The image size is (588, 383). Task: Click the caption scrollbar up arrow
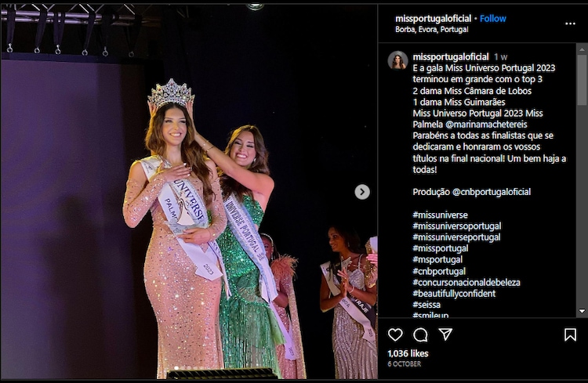click(582, 49)
